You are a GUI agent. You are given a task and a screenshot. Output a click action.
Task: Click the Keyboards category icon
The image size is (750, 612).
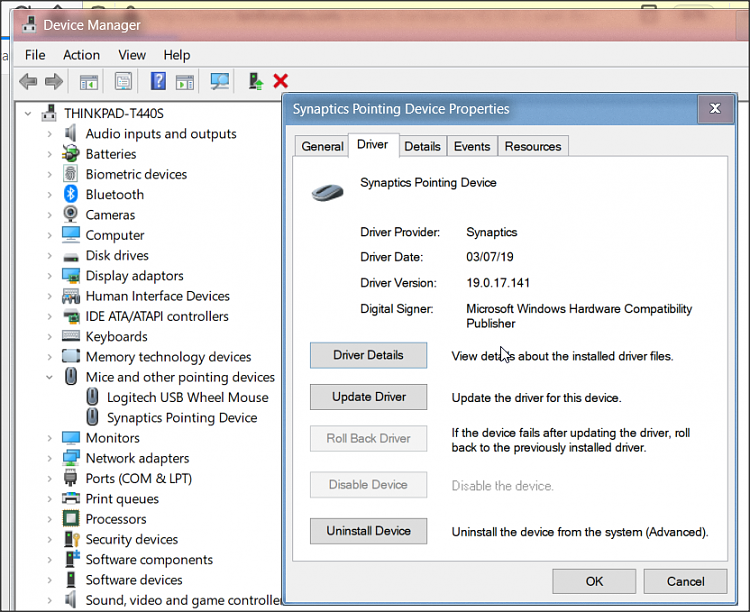pyautogui.click(x=71, y=336)
